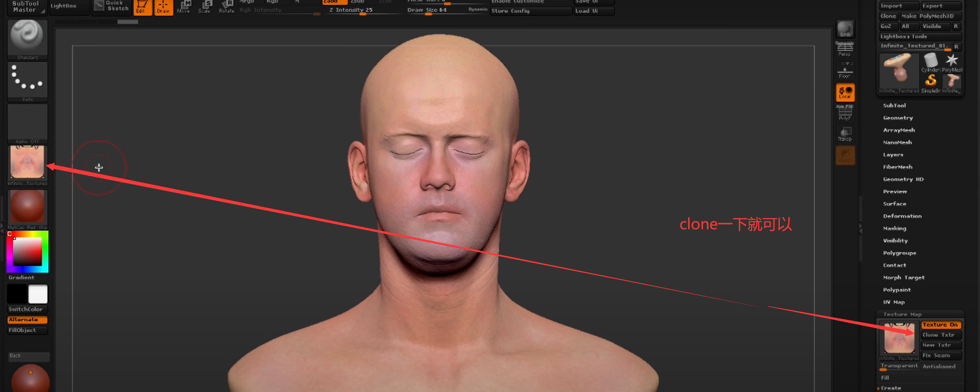Open the Dots stroke type selector
Image resolution: width=980 pixels, height=392 pixels.
[28, 81]
